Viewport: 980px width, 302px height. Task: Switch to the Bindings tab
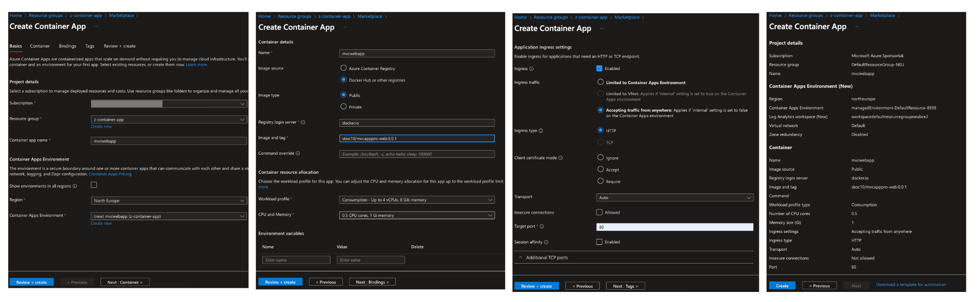pos(68,46)
